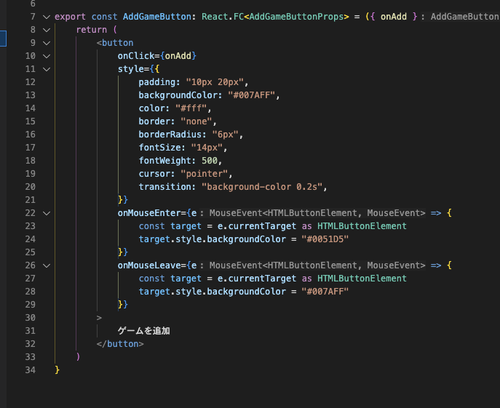Place cursor in the ゲームを追加 button text

[144, 331]
